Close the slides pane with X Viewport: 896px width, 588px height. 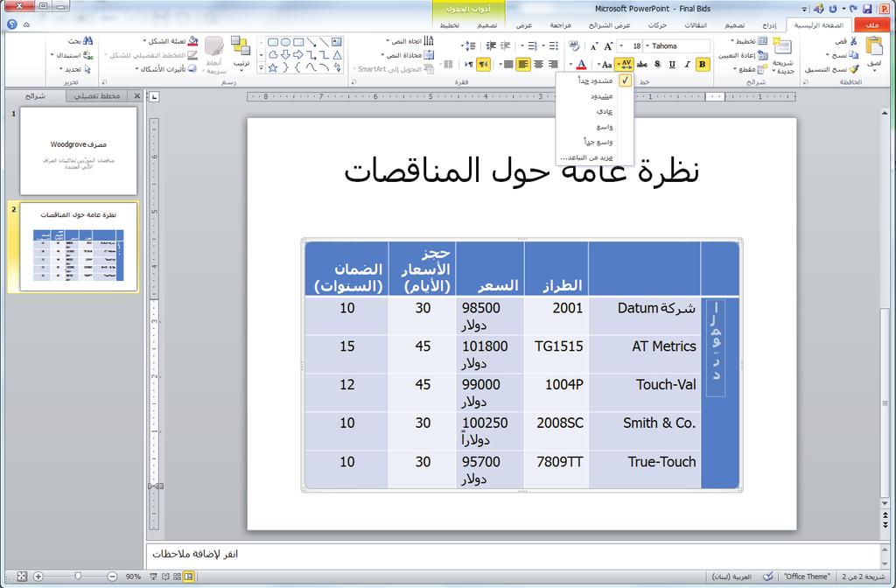(x=137, y=96)
